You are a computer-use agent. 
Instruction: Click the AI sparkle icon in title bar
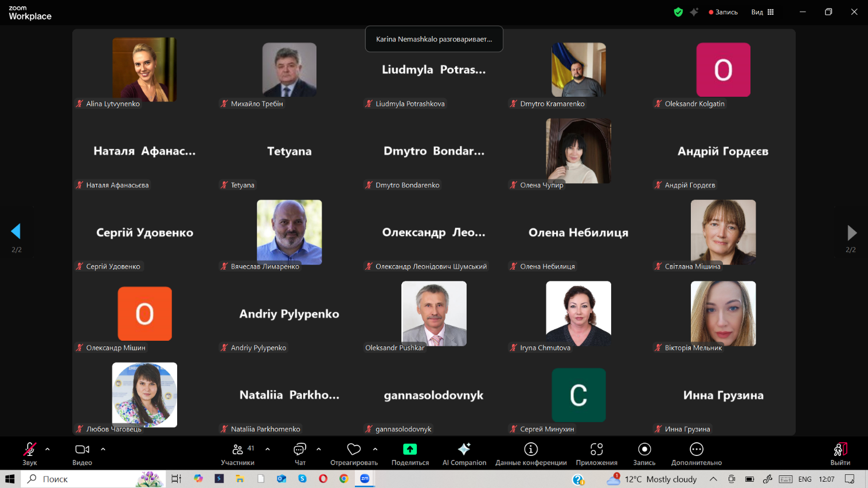coord(694,12)
